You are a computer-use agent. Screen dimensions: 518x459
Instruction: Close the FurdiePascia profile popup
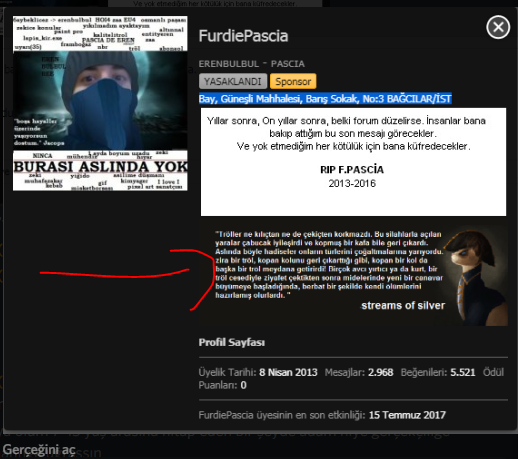point(498,27)
